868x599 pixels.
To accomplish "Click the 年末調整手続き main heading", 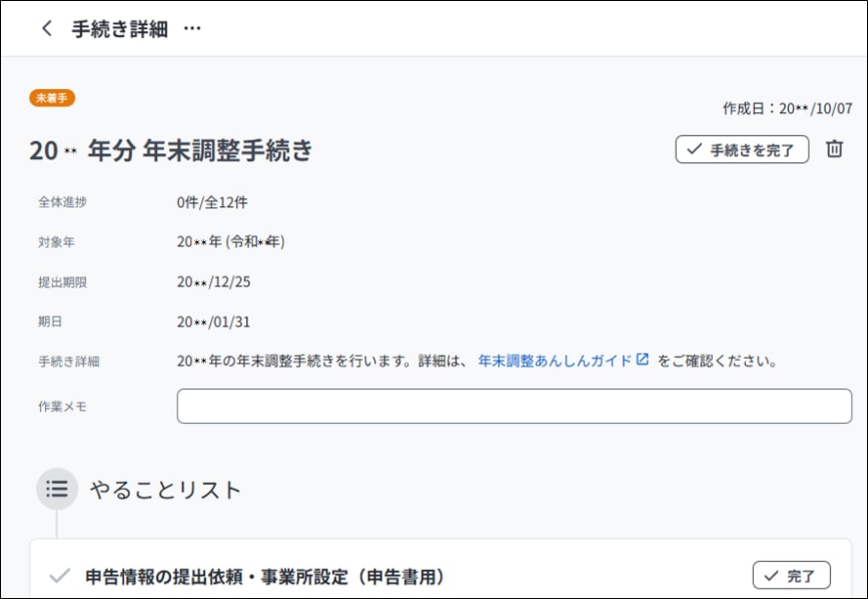I will point(171,150).
